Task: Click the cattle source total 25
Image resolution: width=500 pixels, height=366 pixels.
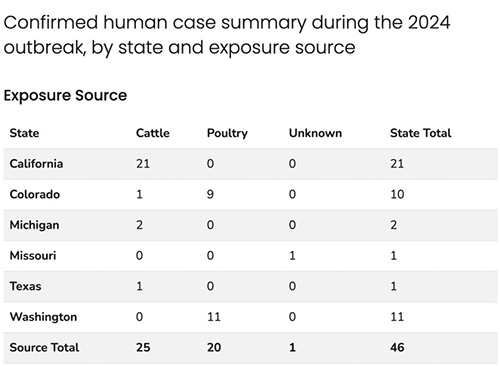Action: [x=143, y=348]
